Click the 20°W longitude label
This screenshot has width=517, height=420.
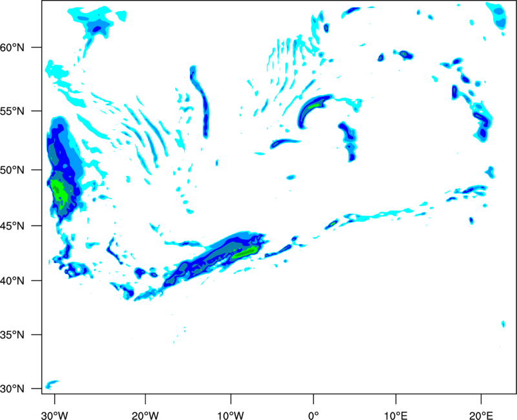[145, 415]
